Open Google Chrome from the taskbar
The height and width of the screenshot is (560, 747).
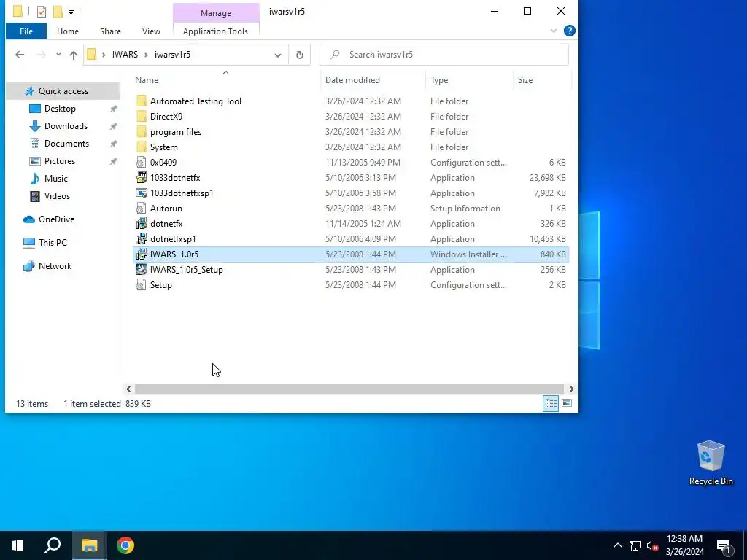coord(125,545)
